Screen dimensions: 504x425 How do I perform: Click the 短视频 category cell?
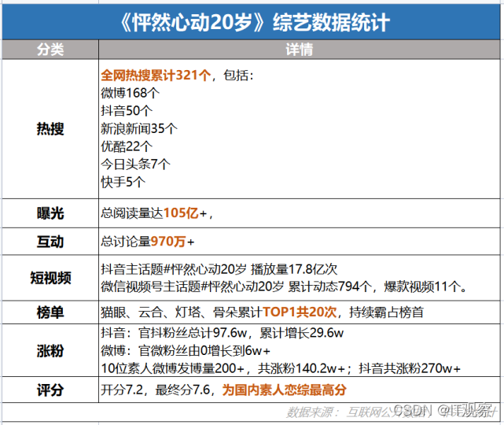(50, 278)
